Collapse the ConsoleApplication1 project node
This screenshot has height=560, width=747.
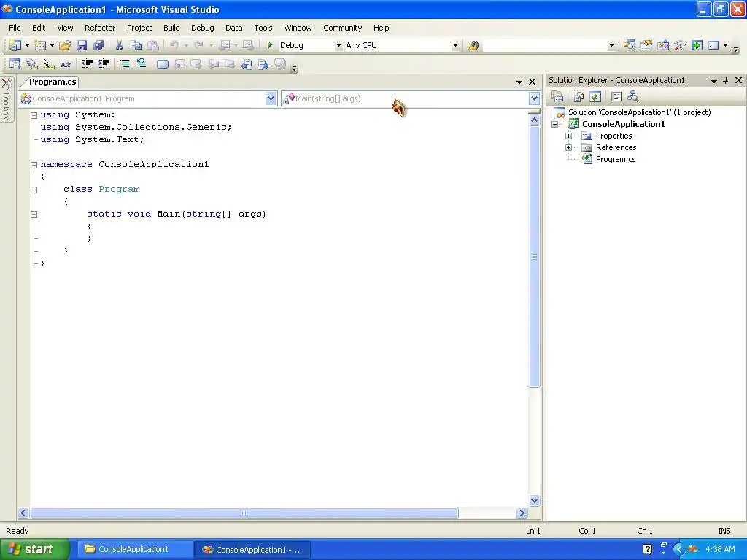click(x=555, y=124)
